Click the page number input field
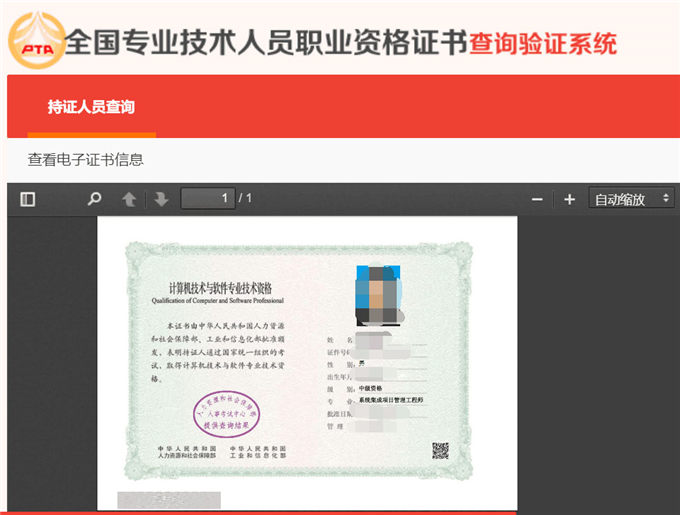Screen dimensions: 680x515 tap(207, 199)
